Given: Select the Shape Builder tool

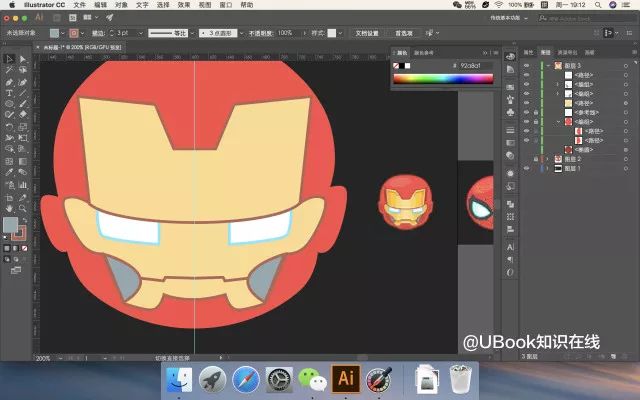Looking at the screenshot, I should (x=9, y=149).
